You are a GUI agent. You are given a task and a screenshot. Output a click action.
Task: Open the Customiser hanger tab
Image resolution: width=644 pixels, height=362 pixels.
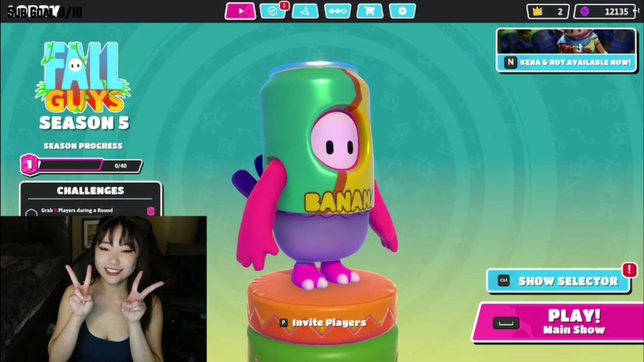coord(305,11)
